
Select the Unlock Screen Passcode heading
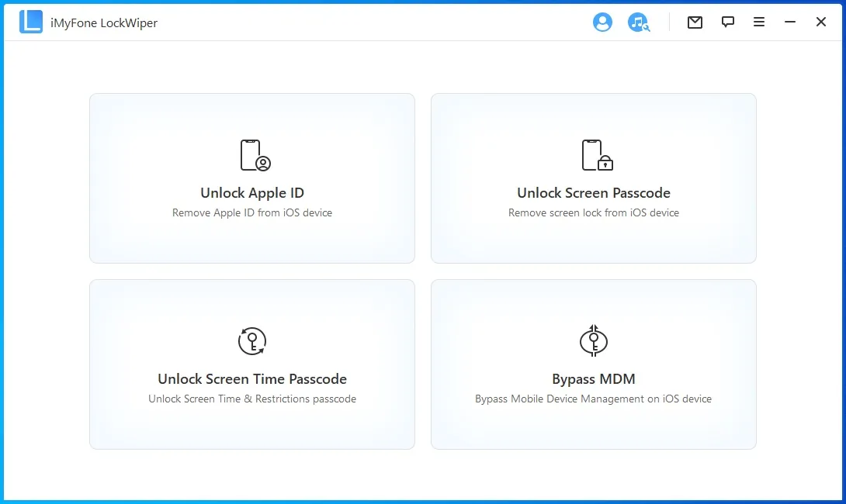click(x=594, y=193)
